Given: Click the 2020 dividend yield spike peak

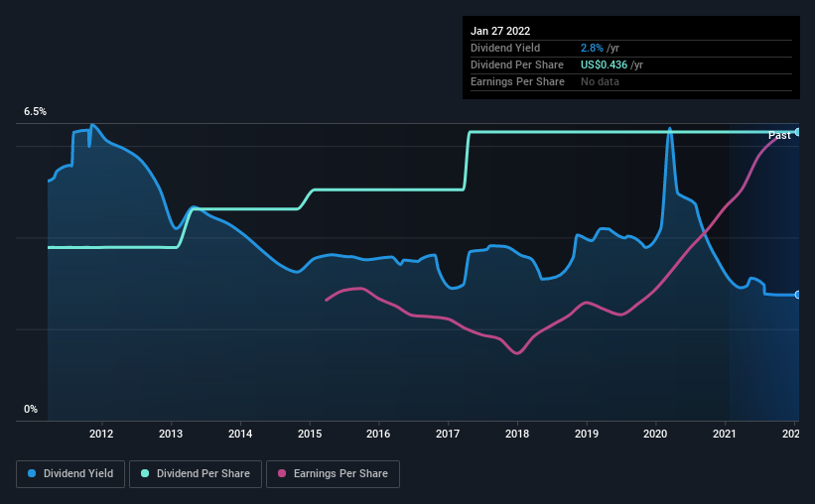Looking at the screenshot, I should click(x=669, y=129).
